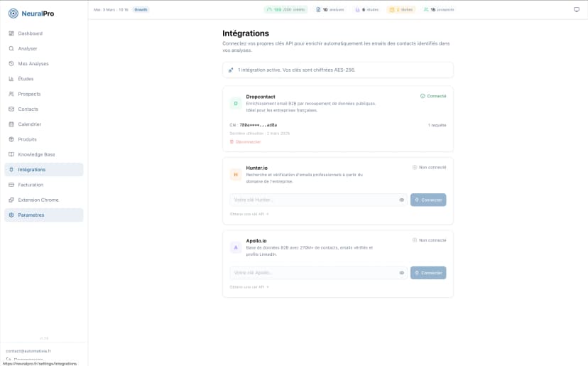This screenshot has height=366, width=588.
Task: Click the Dropcontact D logo badge
Action: coord(236,103)
